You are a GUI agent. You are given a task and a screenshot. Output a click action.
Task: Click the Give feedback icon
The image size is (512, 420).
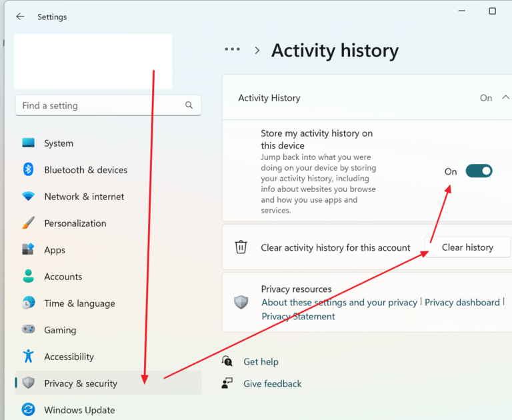click(x=227, y=383)
